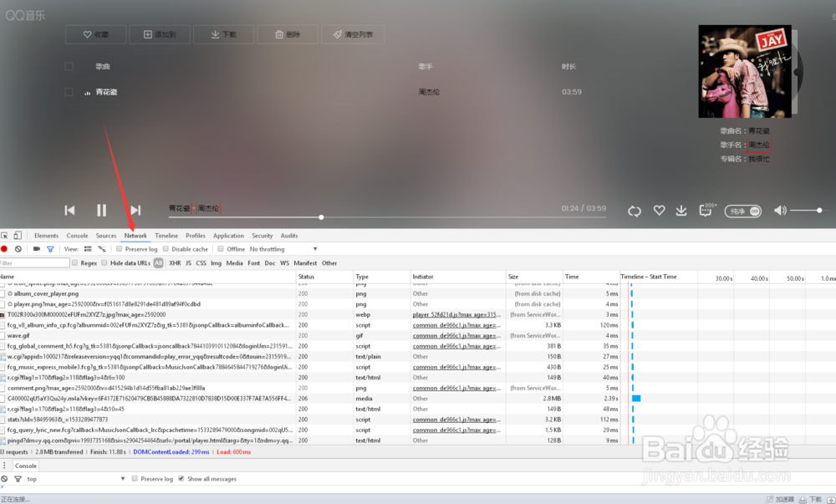Click the 删除 delete button
The height and width of the screenshot is (504, 836).
[288, 34]
